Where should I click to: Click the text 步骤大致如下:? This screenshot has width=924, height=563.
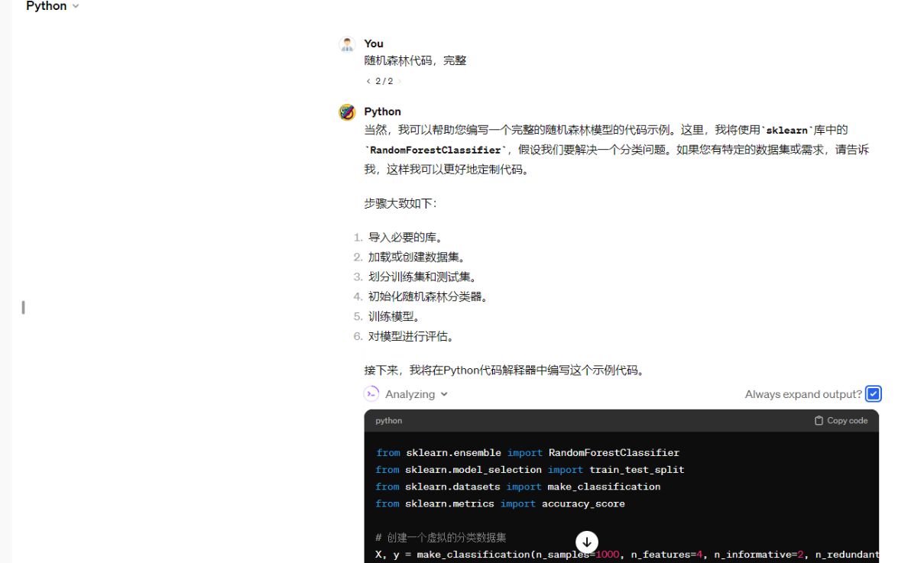[400, 203]
